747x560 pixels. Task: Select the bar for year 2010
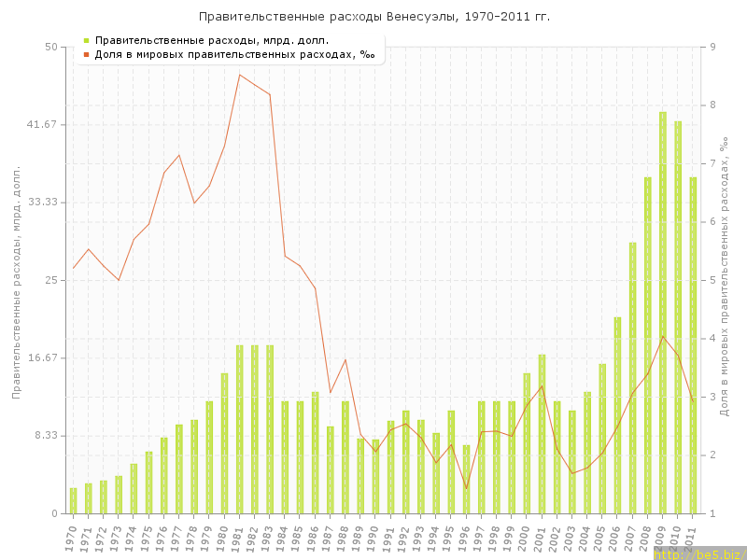pos(678,317)
